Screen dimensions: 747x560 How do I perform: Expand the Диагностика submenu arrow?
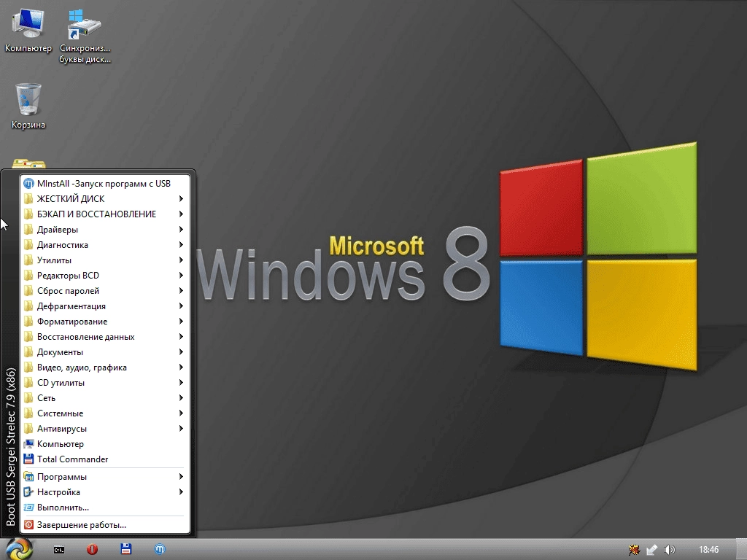181,245
